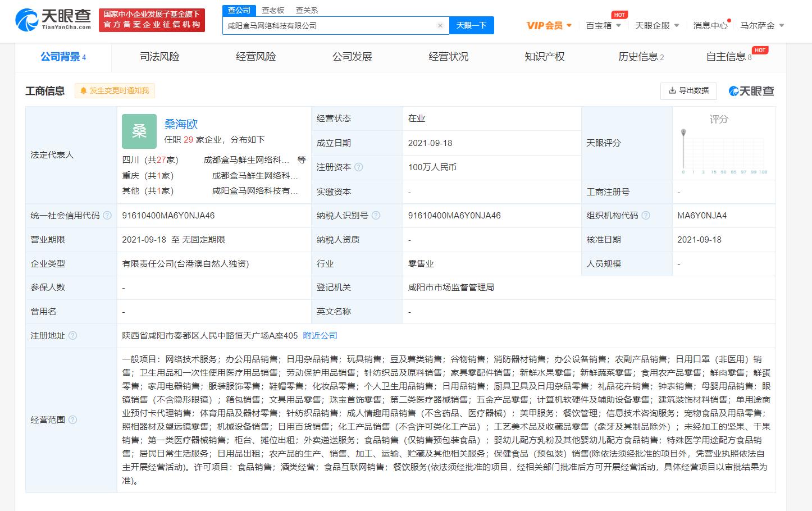Click help icon next to 纳税人识别号
Viewport: 812px width, 511px height.
tap(376, 216)
